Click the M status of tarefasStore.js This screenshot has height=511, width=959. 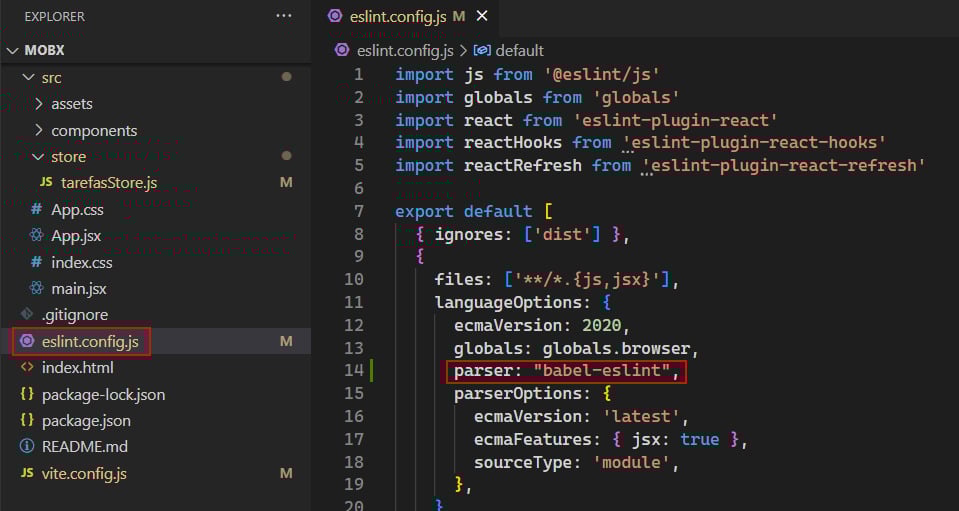point(286,183)
